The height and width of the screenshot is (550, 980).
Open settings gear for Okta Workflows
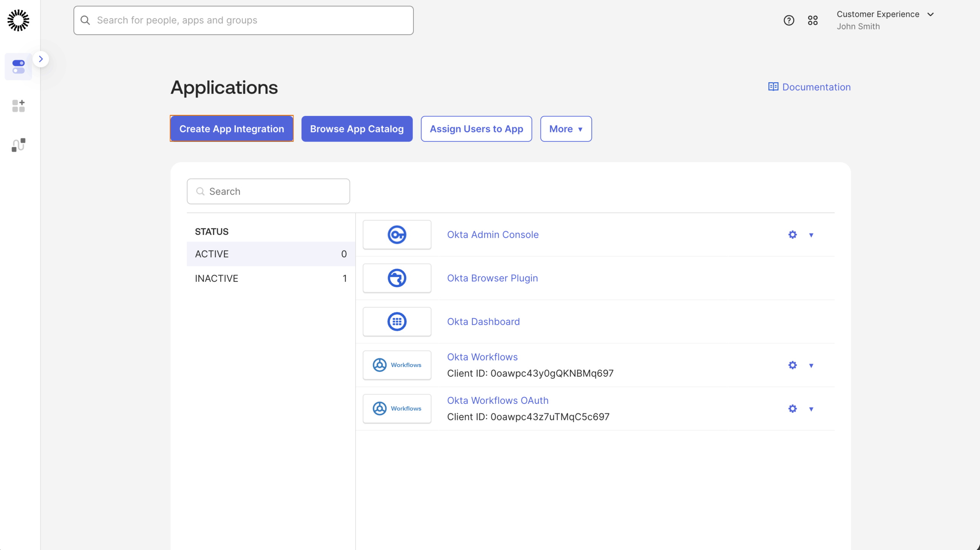792,365
